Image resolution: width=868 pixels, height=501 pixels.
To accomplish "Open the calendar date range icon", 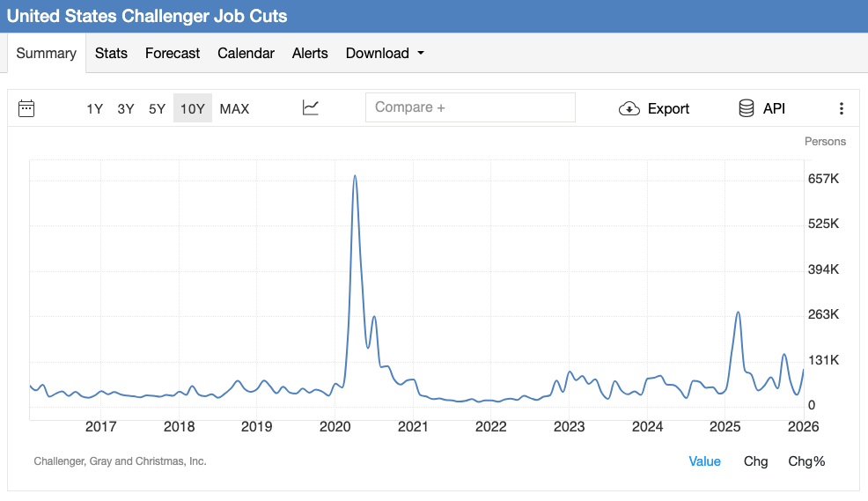I will 26,108.
